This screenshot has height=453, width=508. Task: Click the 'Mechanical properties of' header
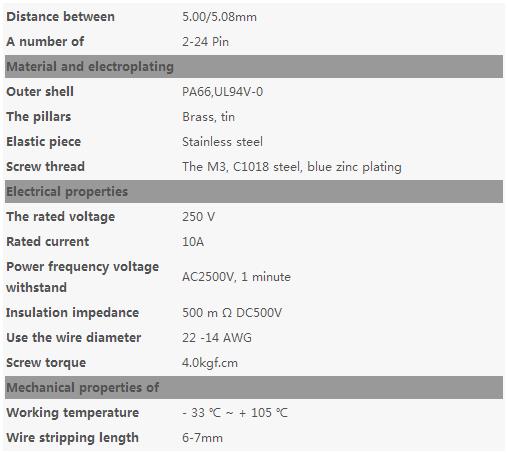(254, 388)
